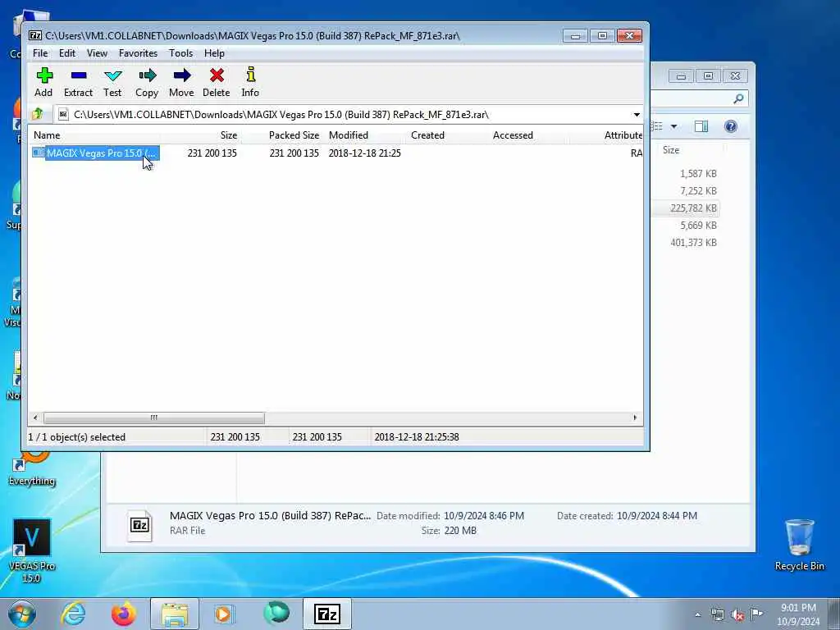Show hidden system tray icons
The image size is (840, 630).
697,614
